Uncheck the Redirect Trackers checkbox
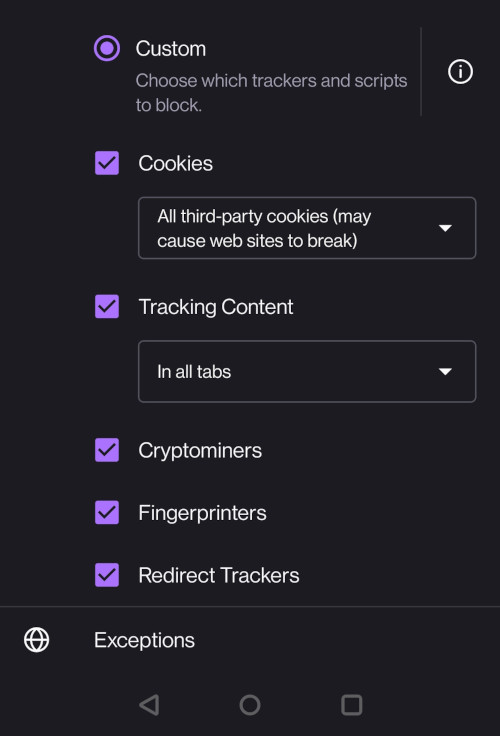 pyautogui.click(x=107, y=575)
